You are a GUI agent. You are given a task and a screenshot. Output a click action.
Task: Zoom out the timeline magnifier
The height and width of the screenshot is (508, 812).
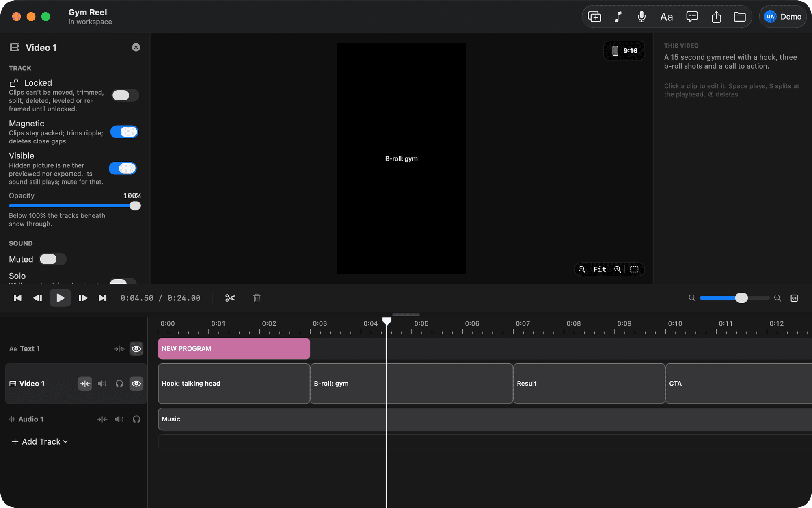(x=692, y=298)
